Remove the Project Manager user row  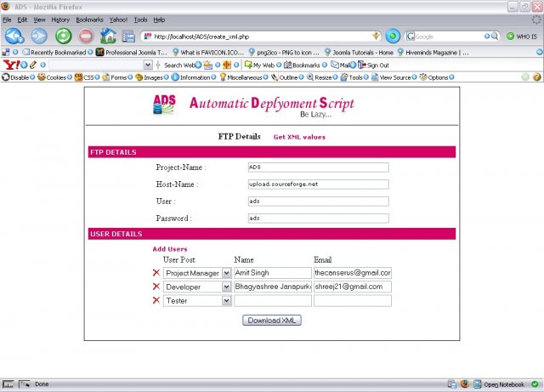[x=156, y=273]
